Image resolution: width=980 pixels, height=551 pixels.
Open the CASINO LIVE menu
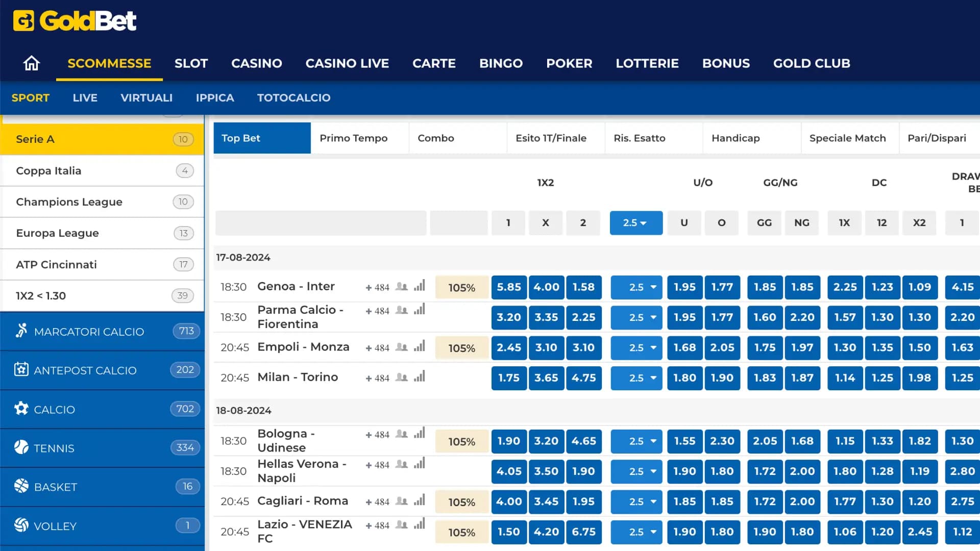tap(347, 63)
